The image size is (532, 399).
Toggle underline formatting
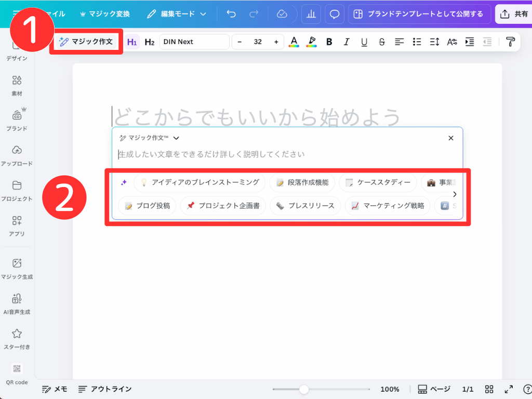364,42
